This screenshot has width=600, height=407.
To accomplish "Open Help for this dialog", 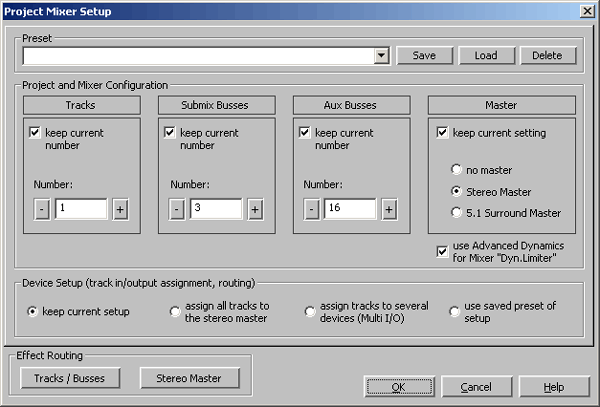I will point(554,387).
